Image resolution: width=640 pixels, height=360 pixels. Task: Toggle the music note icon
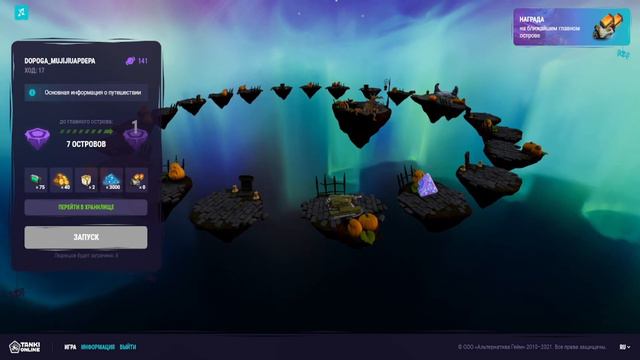click(21, 12)
